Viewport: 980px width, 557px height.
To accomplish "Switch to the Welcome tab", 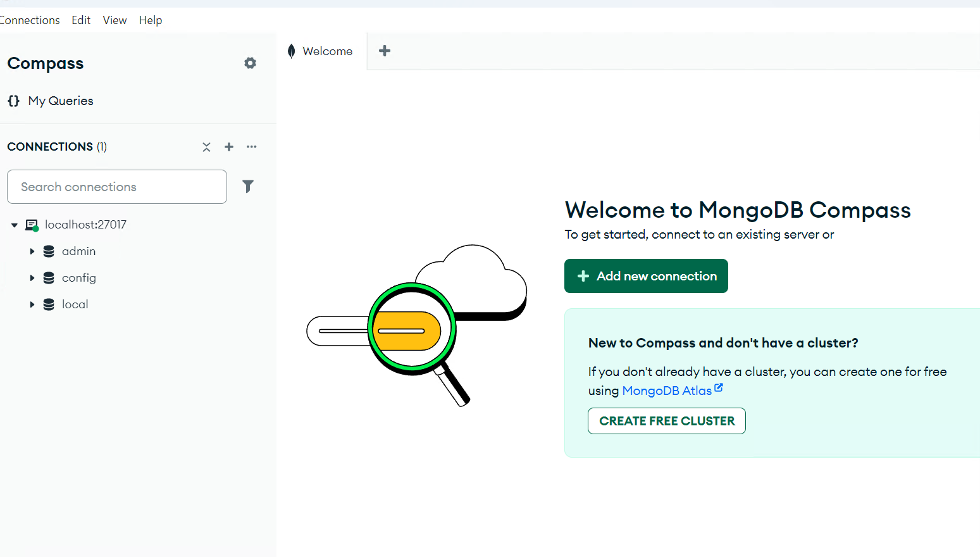I will (327, 51).
